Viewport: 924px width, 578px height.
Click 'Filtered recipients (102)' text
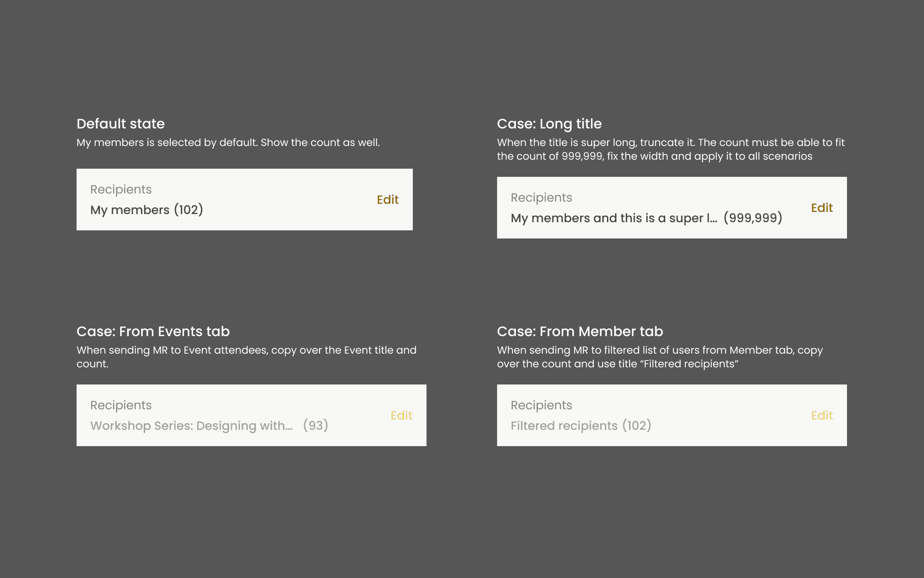(x=581, y=426)
